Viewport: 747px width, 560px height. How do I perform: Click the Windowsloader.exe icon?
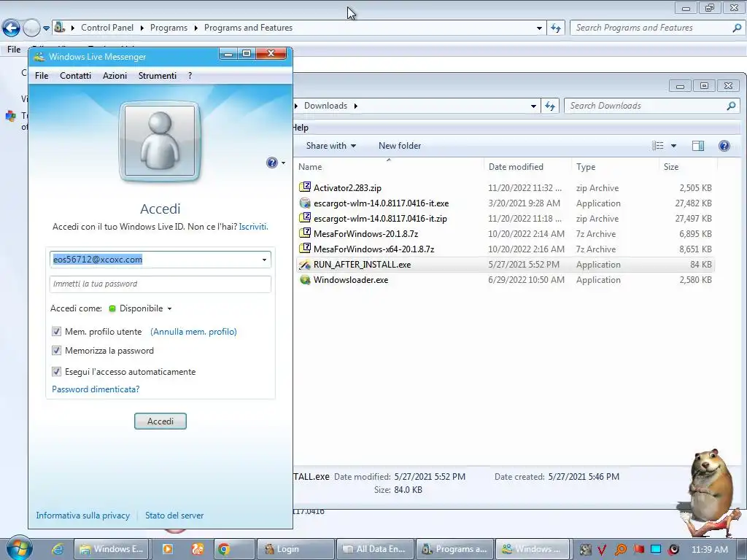[x=305, y=279]
